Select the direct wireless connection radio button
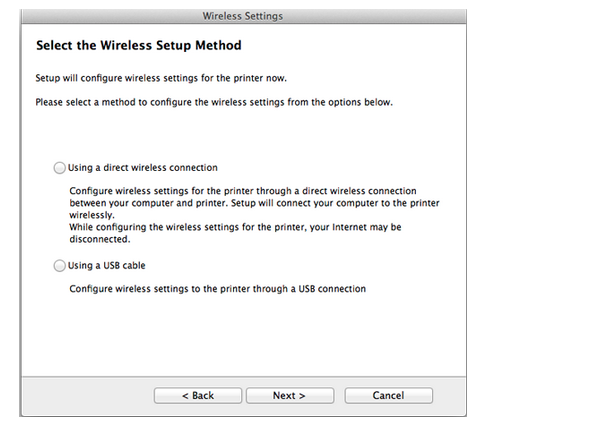The image size is (611, 426). click(x=59, y=168)
